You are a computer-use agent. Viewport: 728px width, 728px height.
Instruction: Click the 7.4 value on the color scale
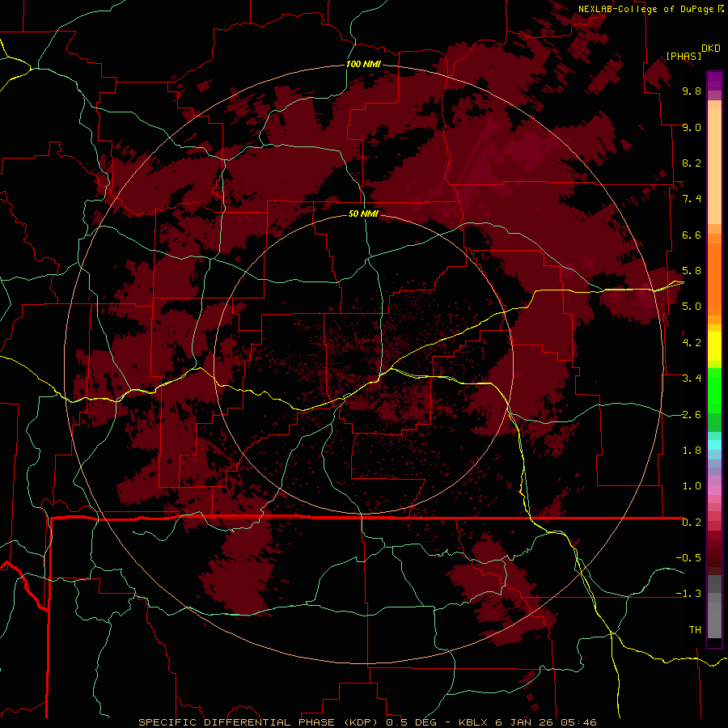pos(692,199)
